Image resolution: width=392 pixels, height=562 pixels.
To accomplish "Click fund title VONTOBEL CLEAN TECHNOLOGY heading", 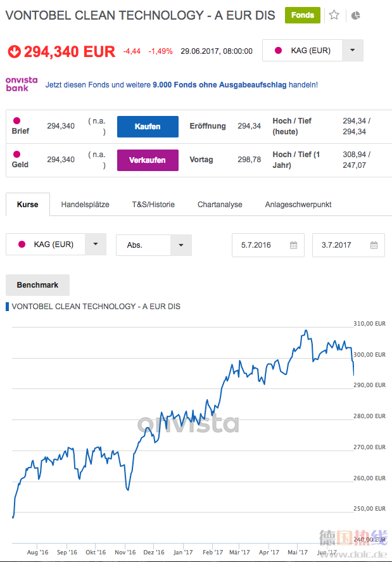I will click(x=140, y=15).
